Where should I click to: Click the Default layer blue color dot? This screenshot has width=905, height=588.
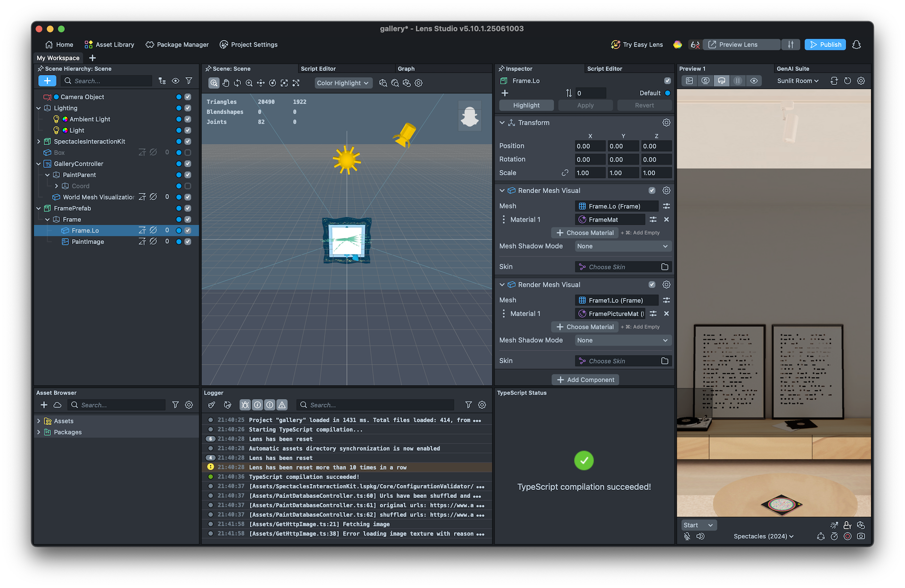click(x=667, y=93)
